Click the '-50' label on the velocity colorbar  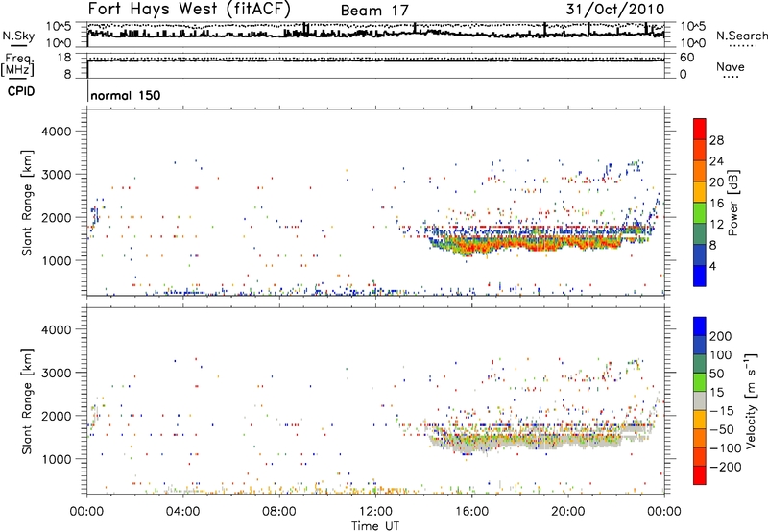coord(721,430)
